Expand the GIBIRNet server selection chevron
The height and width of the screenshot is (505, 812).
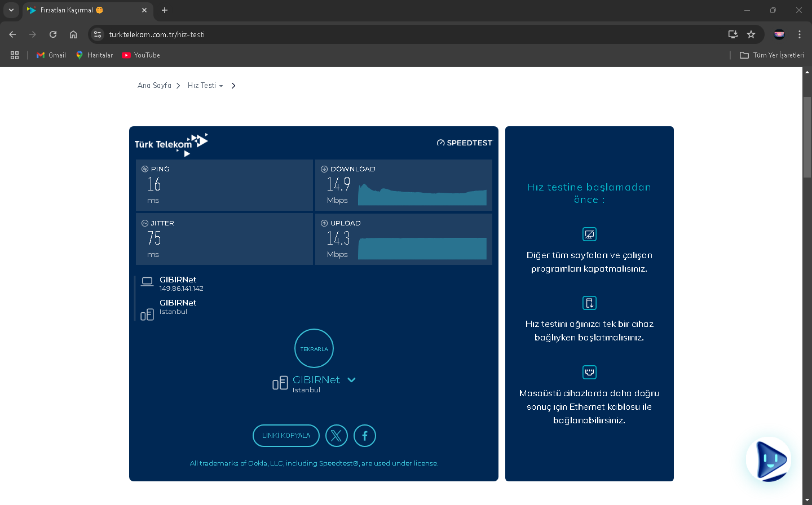pos(351,380)
